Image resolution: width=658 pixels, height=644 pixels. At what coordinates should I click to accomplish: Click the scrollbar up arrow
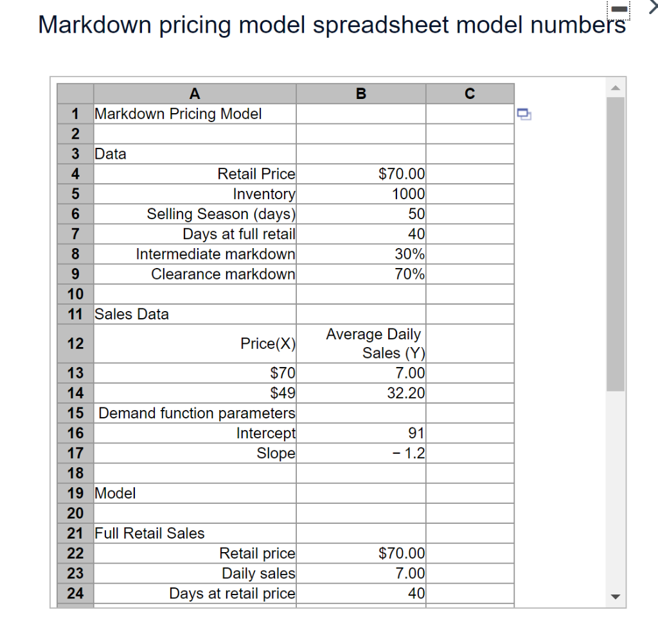coord(616,87)
